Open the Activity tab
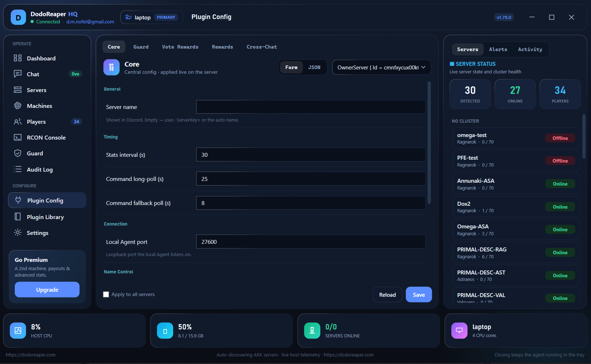Screen dimensions: 591x364 click(x=530, y=49)
